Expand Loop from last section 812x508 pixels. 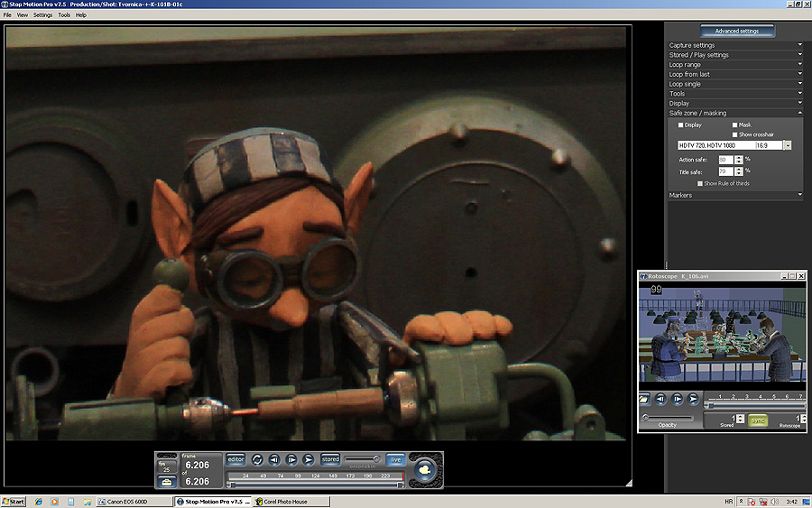click(735, 74)
